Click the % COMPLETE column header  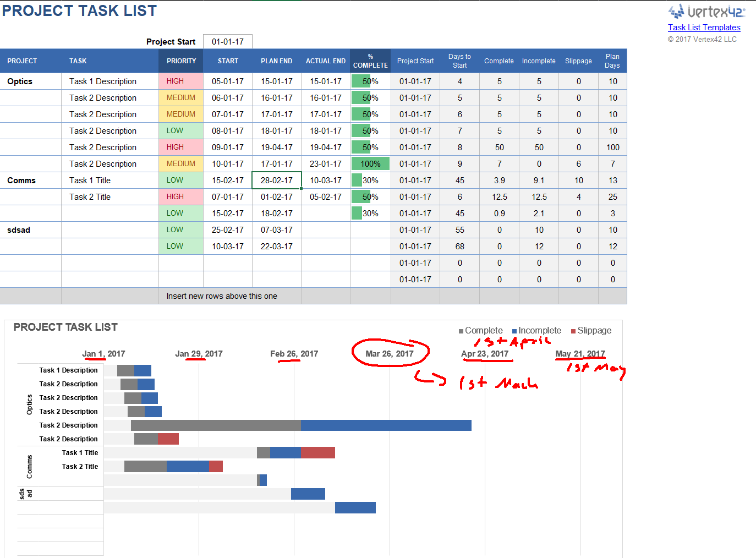pos(370,61)
